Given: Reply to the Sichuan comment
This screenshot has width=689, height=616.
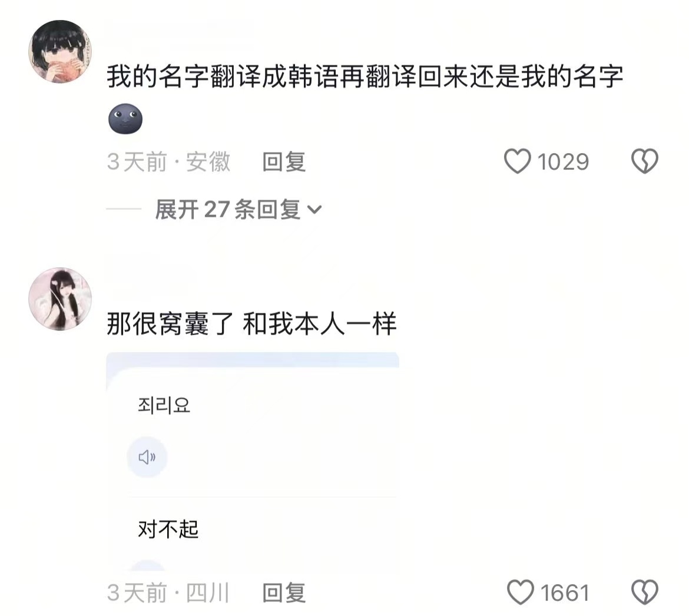Looking at the screenshot, I should 284,592.
